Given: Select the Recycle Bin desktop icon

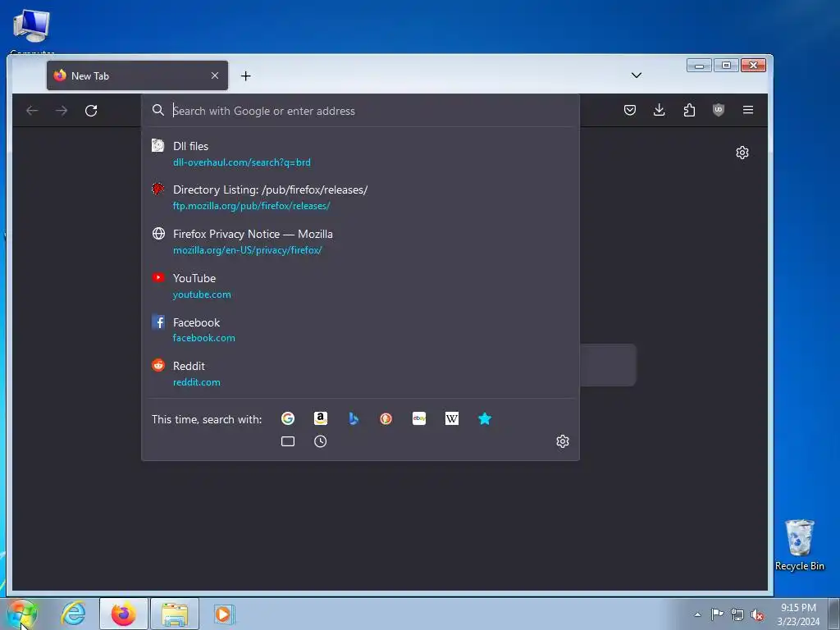Looking at the screenshot, I should tap(800, 546).
